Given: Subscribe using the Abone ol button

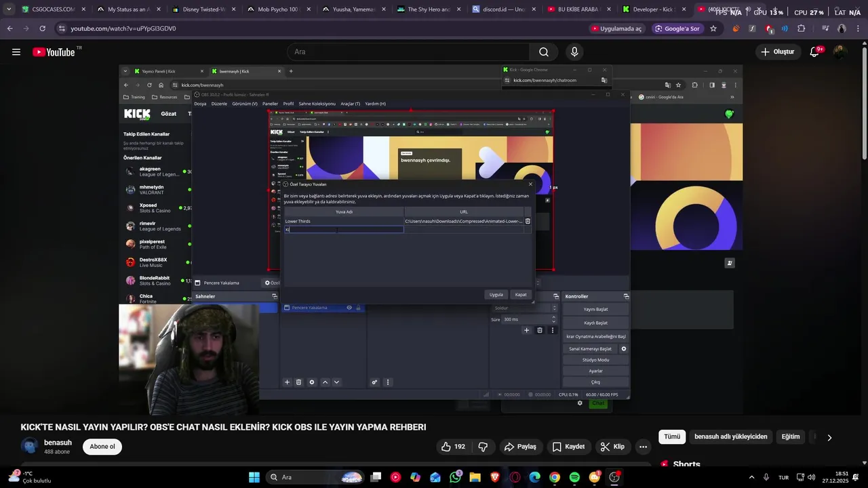Looking at the screenshot, I should coord(102,447).
